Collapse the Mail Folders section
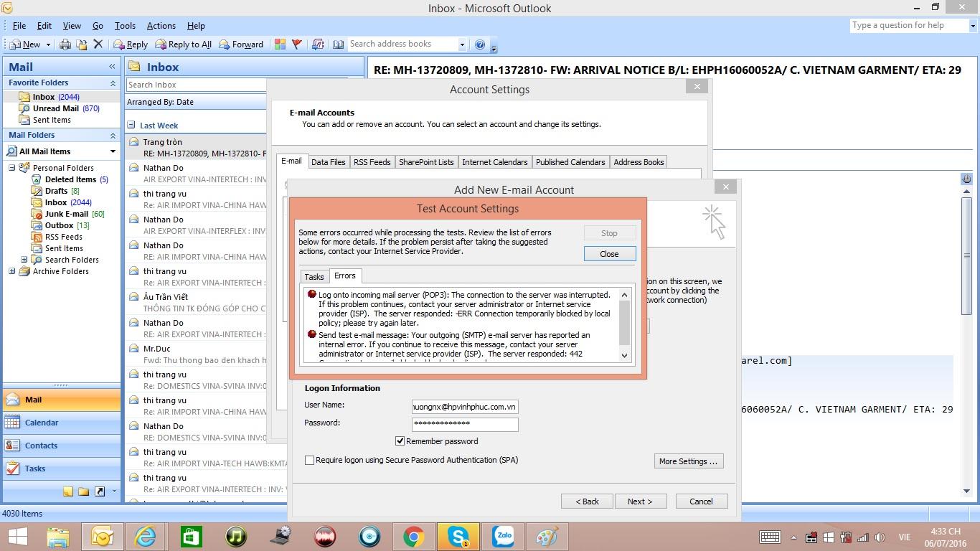This screenshot has width=980, height=551. (x=113, y=136)
